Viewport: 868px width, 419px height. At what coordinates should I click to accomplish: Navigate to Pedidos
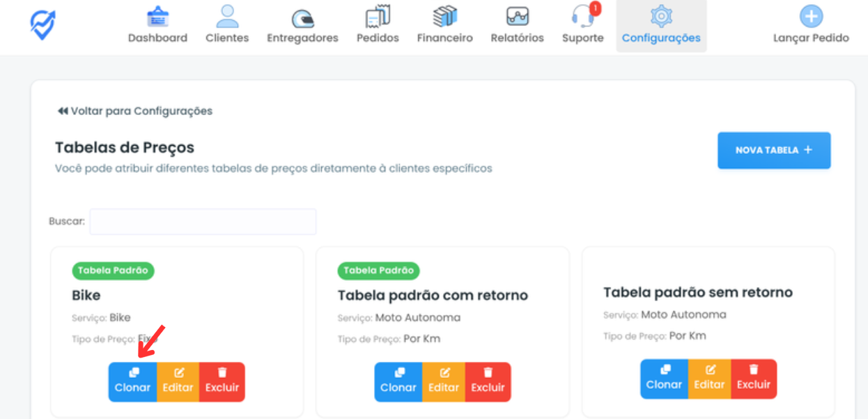click(378, 26)
